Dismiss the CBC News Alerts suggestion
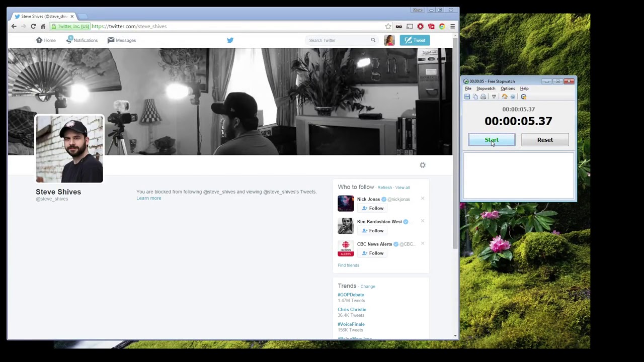 coord(423,244)
